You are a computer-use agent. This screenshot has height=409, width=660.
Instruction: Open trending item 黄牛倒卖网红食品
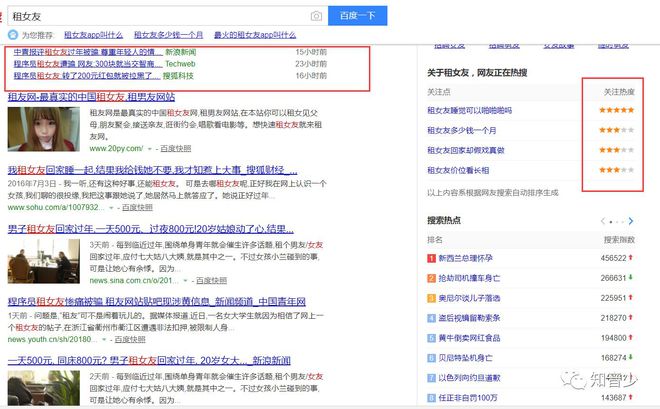point(469,338)
